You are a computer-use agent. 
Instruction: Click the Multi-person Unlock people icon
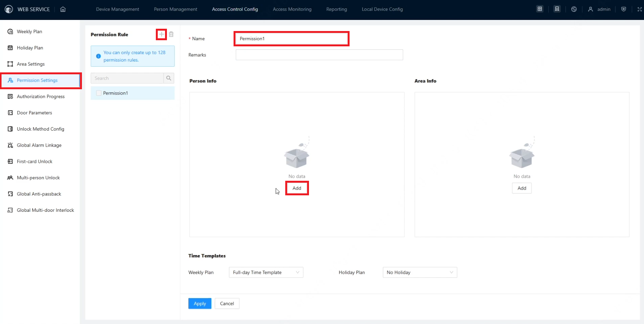10,178
